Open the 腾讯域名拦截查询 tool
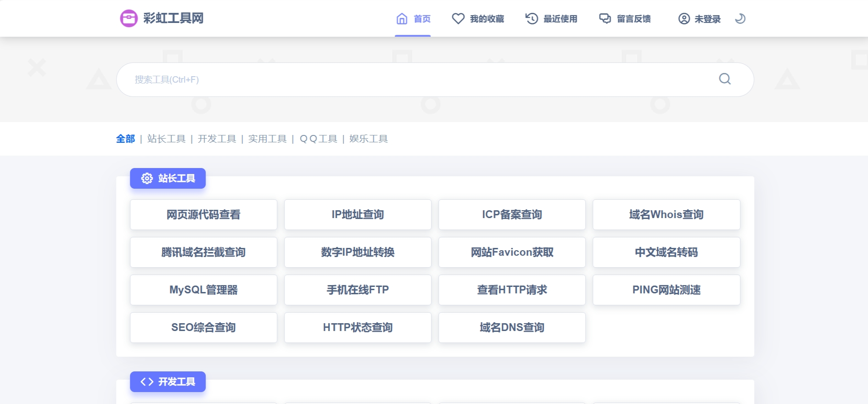This screenshot has height=404, width=868. tap(203, 252)
